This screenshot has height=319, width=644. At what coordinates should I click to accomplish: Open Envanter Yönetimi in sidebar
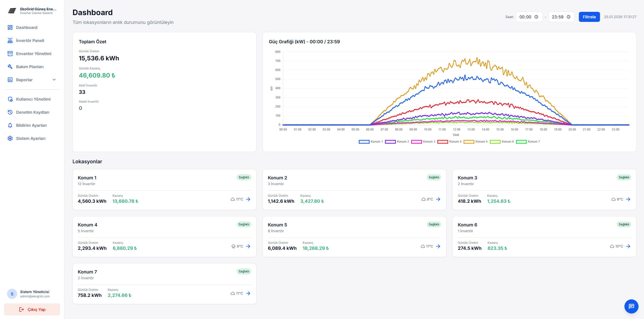click(33, 54)
